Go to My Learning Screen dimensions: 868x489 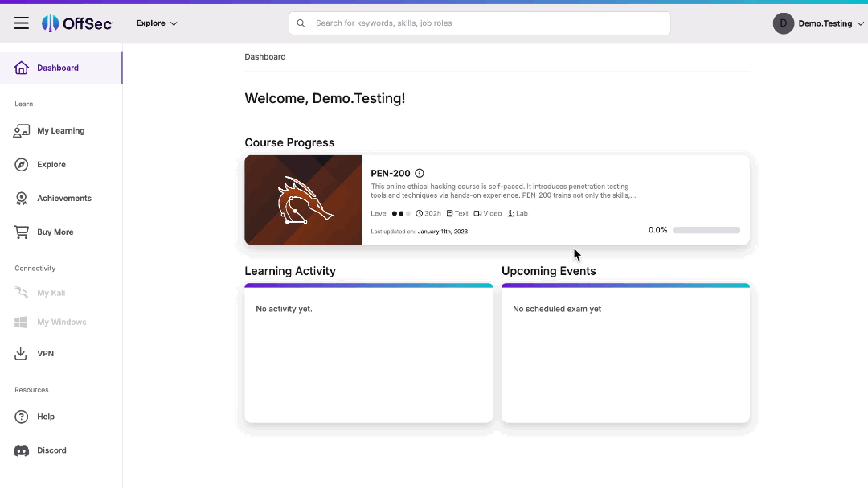[61, 131]
